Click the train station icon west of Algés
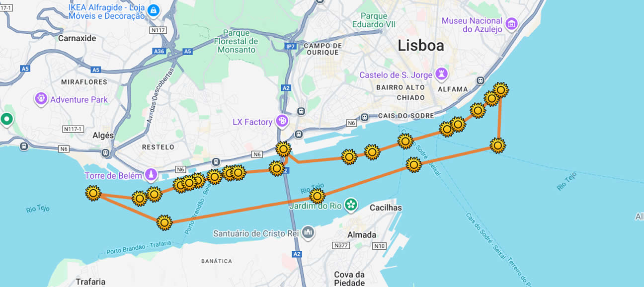Image resolution: width=644 pixels, height=287 pixels. (24, 146)
